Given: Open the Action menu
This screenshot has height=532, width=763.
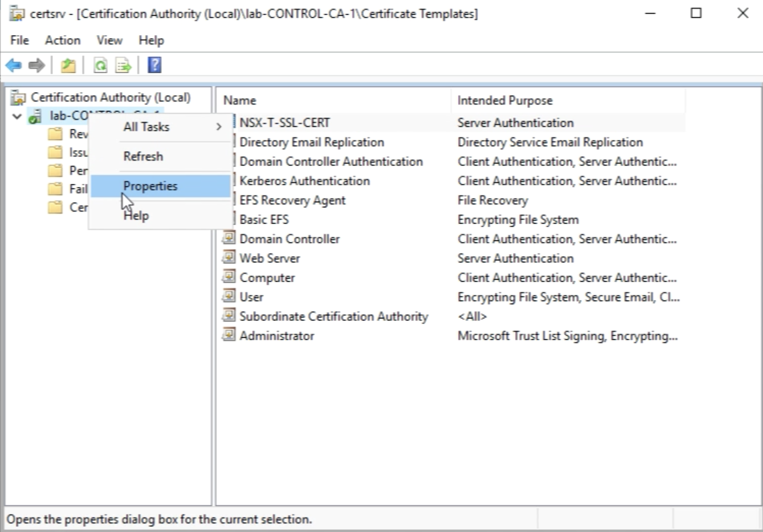Looking at the screenshot, I should coord(62,40).
